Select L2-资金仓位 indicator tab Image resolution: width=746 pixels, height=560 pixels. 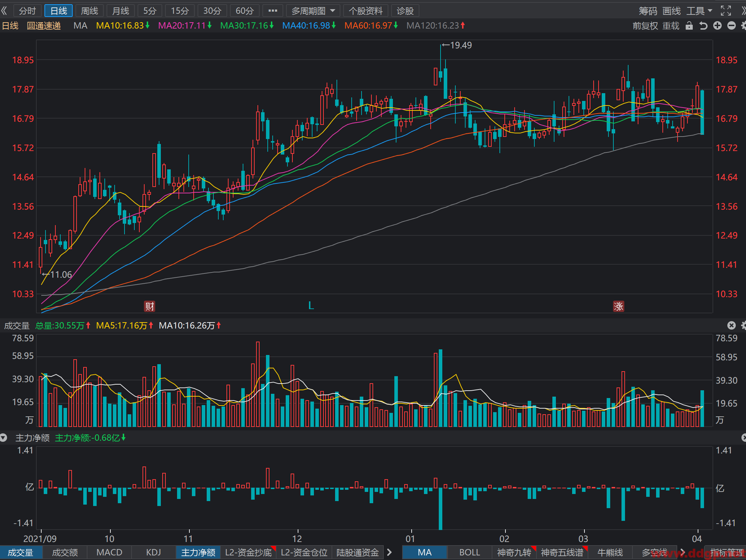pos(304,552)
